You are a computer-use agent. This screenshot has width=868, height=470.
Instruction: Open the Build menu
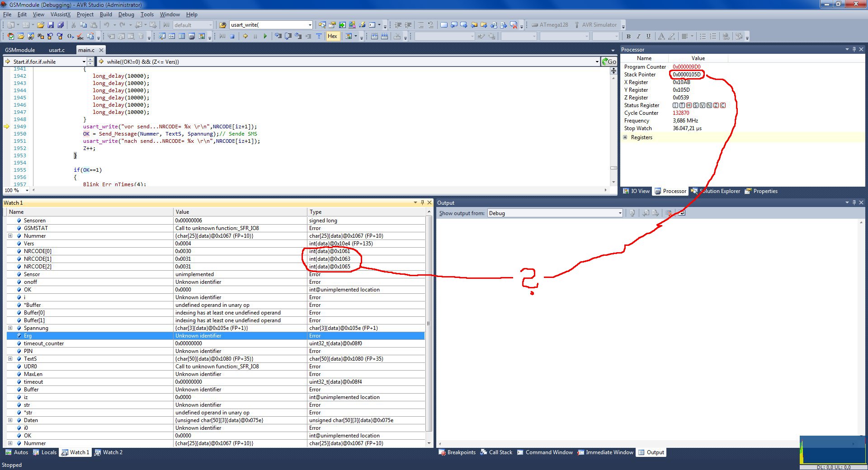(x=106, y=14)
